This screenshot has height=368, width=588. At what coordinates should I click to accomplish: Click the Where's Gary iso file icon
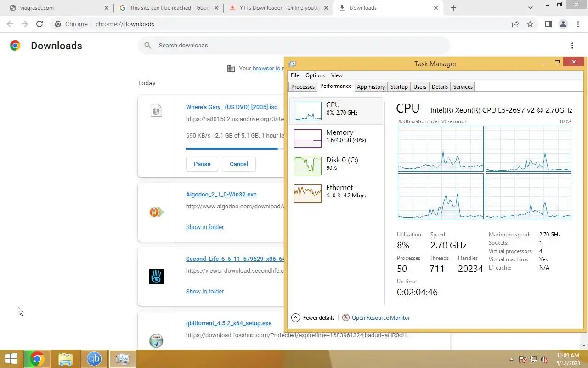[x=156, y=111]
